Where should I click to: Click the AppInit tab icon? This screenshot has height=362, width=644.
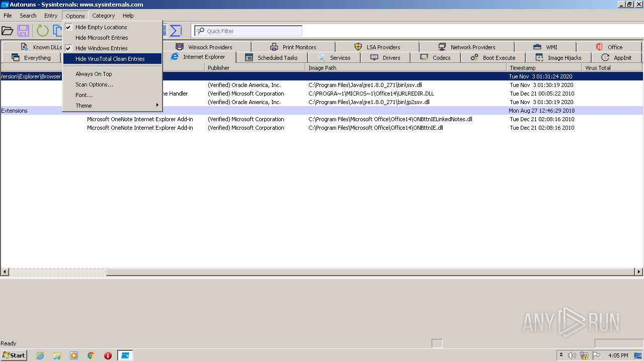pyautogui.click(x=605, y=58)
